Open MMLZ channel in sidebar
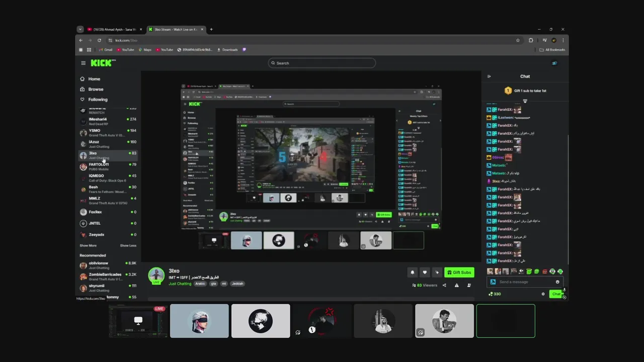The width and height of the screenshot is (644, 362). [x=108, y=201]
